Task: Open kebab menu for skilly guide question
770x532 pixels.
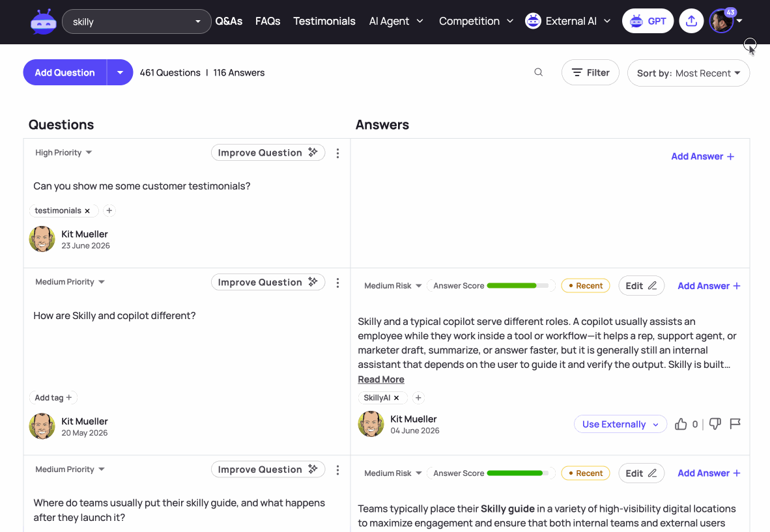Action: 337,470
